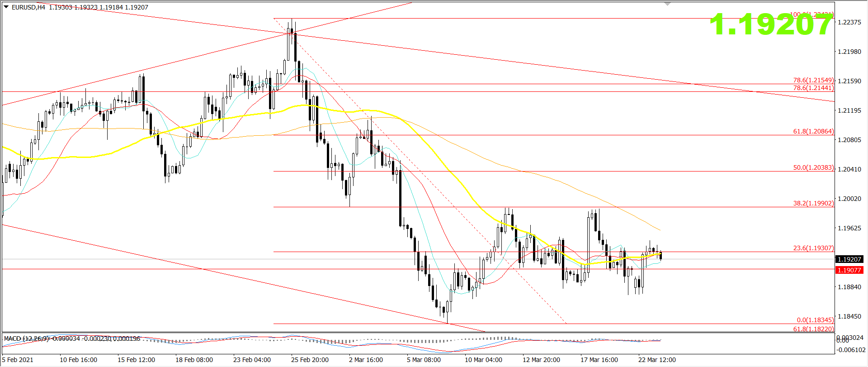Click the EURUSD,H4 chart title text
Screen dimensions: 868x367
click(x=28, y=7)
